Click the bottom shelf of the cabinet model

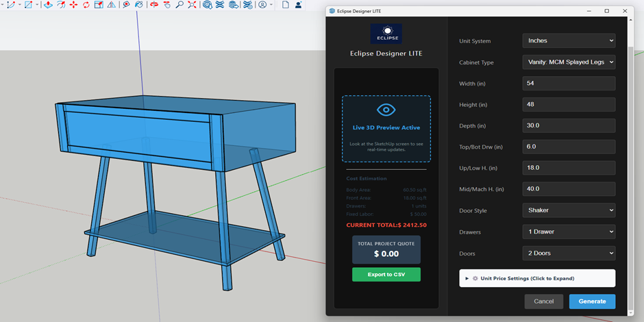(x=185, y=236)
